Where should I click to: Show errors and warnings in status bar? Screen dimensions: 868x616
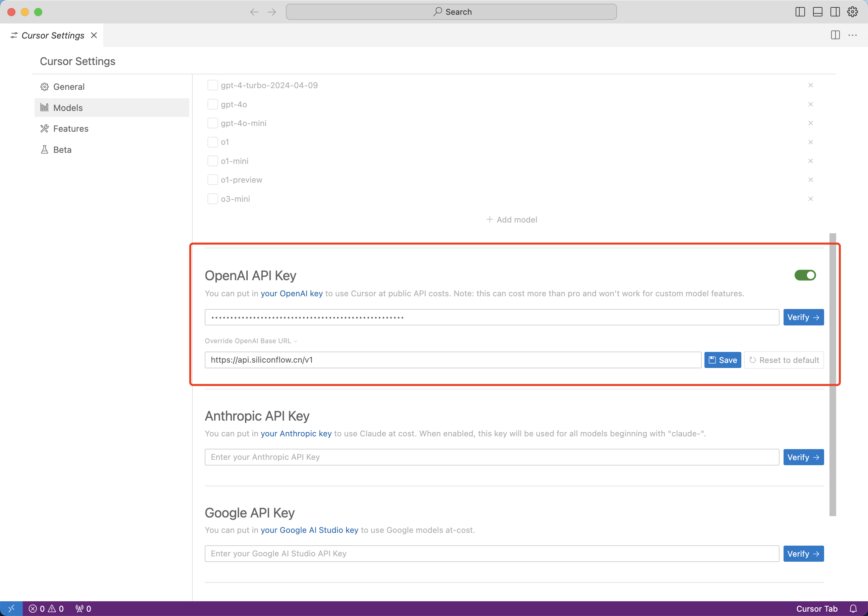(46, 609)
